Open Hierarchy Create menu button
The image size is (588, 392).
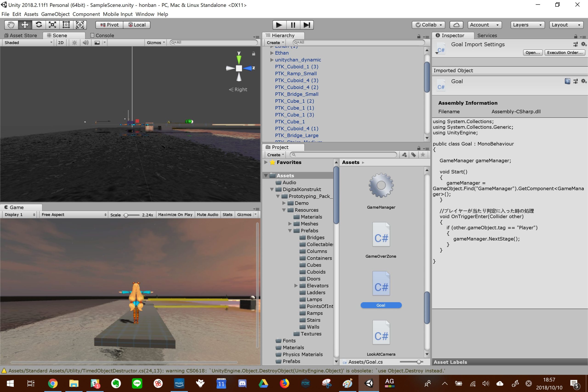[275, 42]
